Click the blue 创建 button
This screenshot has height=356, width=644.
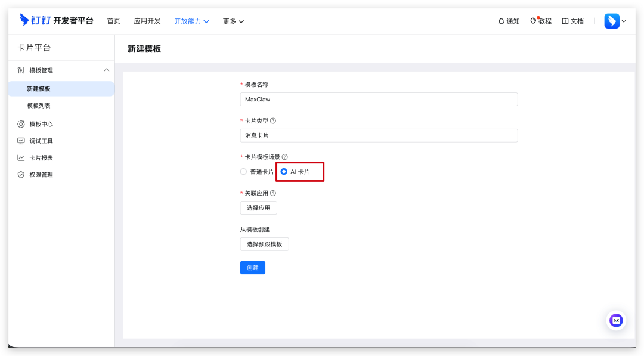click(x=252, y=268)
